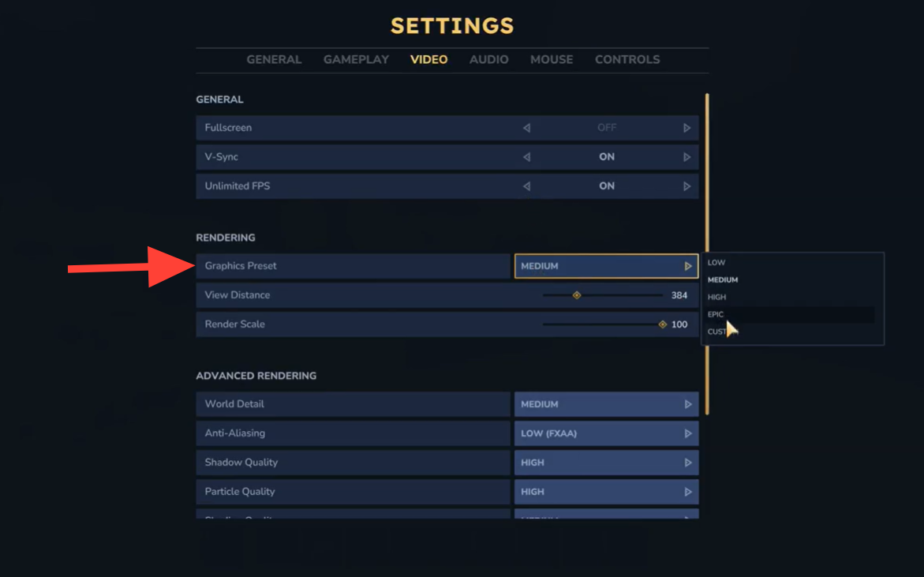The image size is (924, 577).
Task: Click the left arrow on the V-Sync row
Action: (526, 157)
